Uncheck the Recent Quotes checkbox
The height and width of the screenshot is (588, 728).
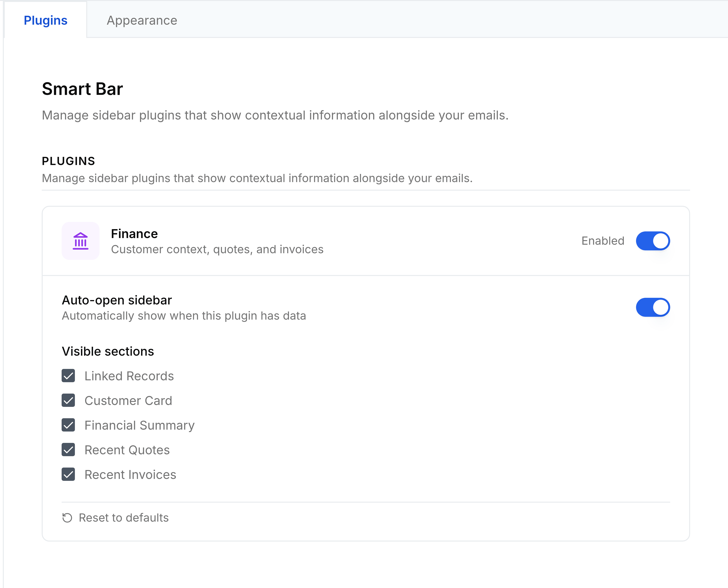pos(68,450)
